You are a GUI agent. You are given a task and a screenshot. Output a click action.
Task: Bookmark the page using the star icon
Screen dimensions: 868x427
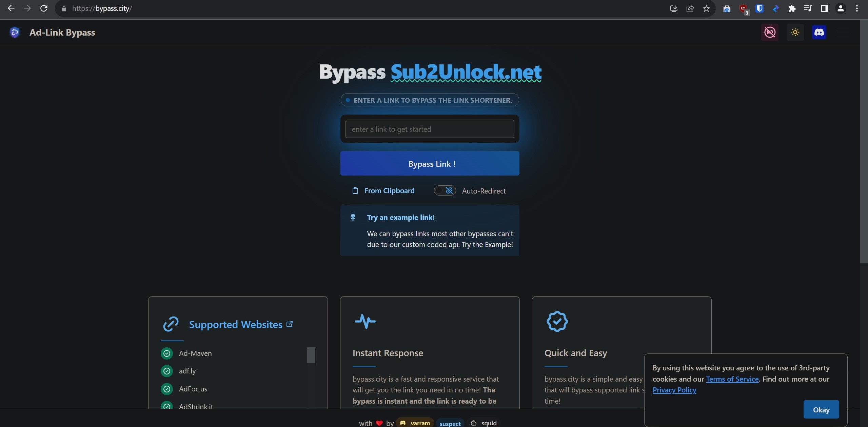pyautogui.click(x=706, y=8)
